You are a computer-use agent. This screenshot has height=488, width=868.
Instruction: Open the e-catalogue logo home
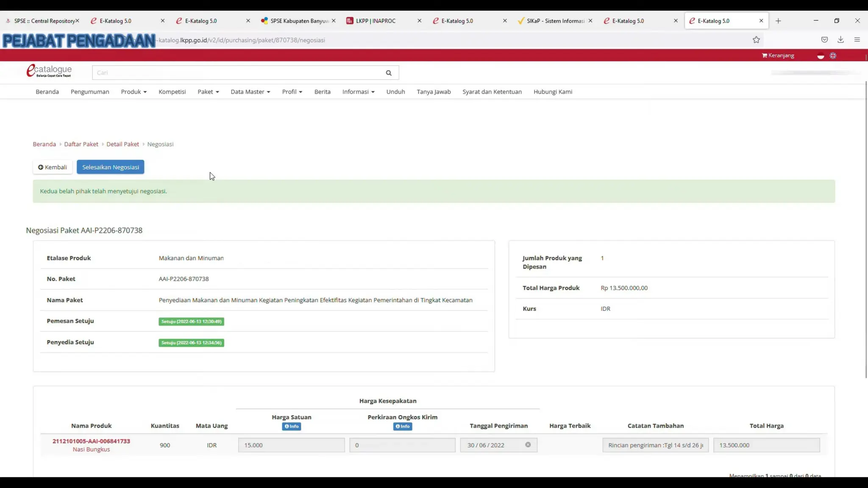tap(49, 71)
